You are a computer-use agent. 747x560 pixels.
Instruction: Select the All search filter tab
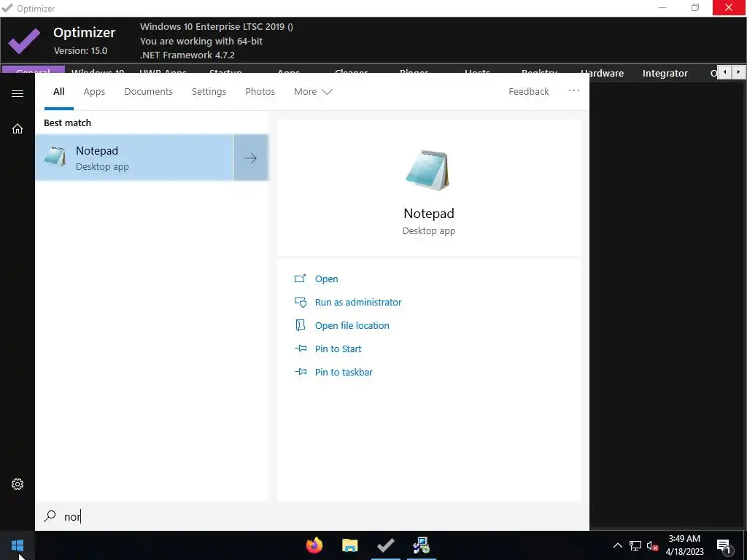pos(59,91)
